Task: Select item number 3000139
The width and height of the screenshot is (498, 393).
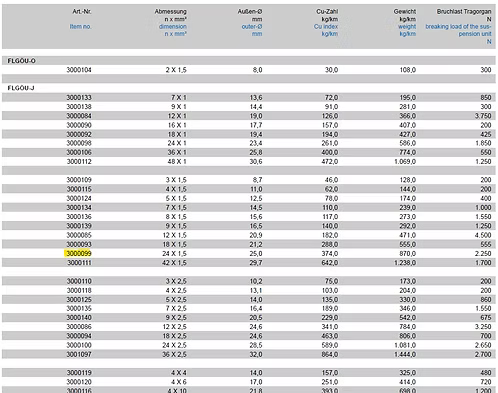Action: pos(79,226)
